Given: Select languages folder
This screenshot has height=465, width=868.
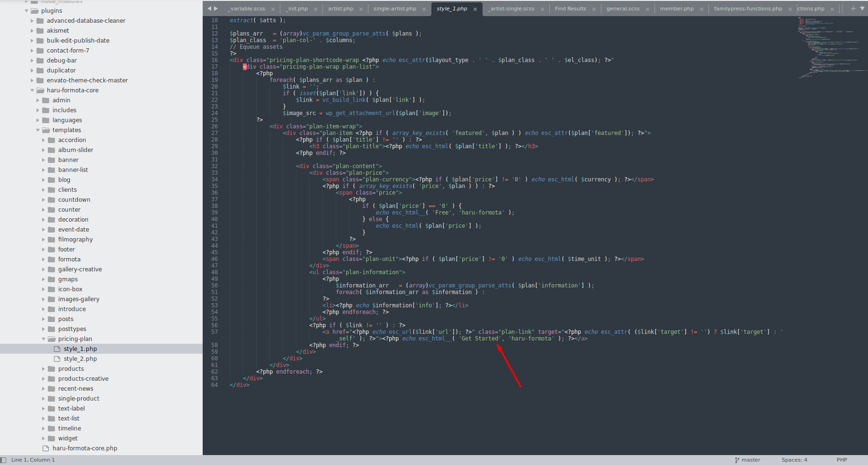Looking at the screenshot, I should click(x=67, y=120).
